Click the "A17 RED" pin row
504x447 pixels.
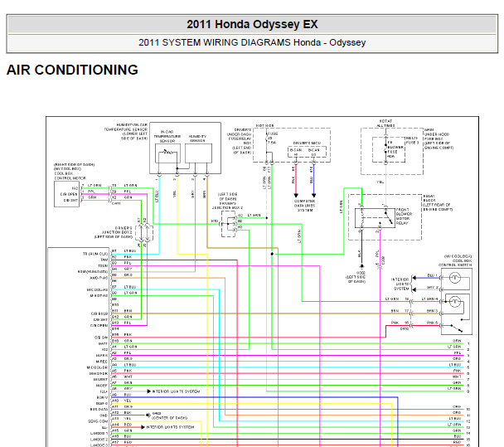coord(122,443)
